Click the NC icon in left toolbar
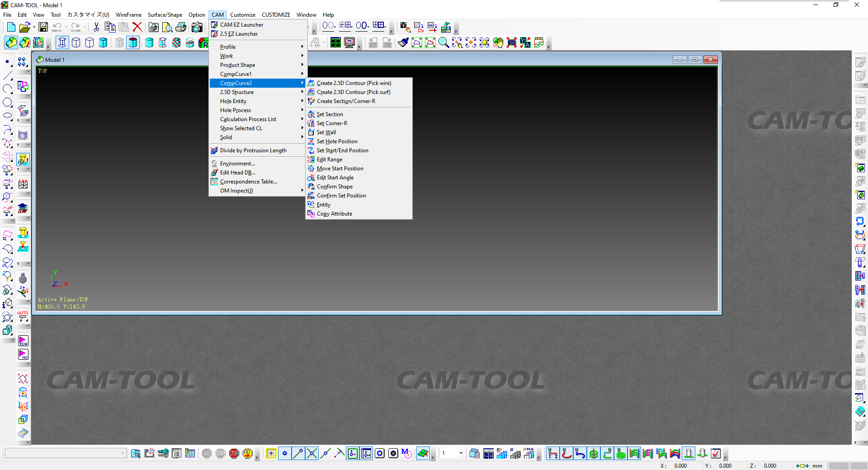This screenshot has width=868, height=470. (23, 355)
